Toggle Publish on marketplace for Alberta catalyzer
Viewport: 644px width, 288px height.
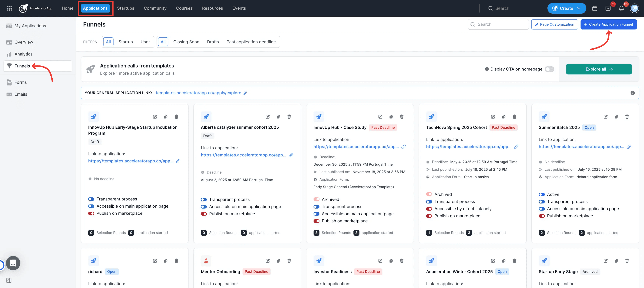(204, 214)
